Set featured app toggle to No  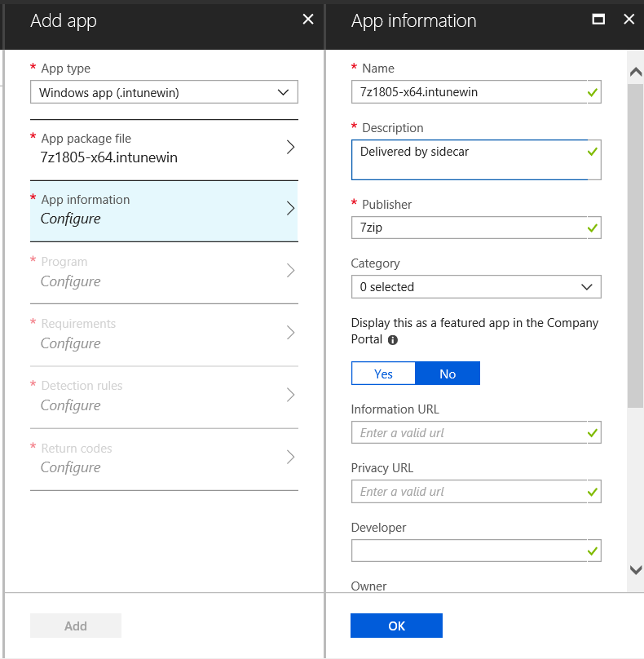(448, 374)
